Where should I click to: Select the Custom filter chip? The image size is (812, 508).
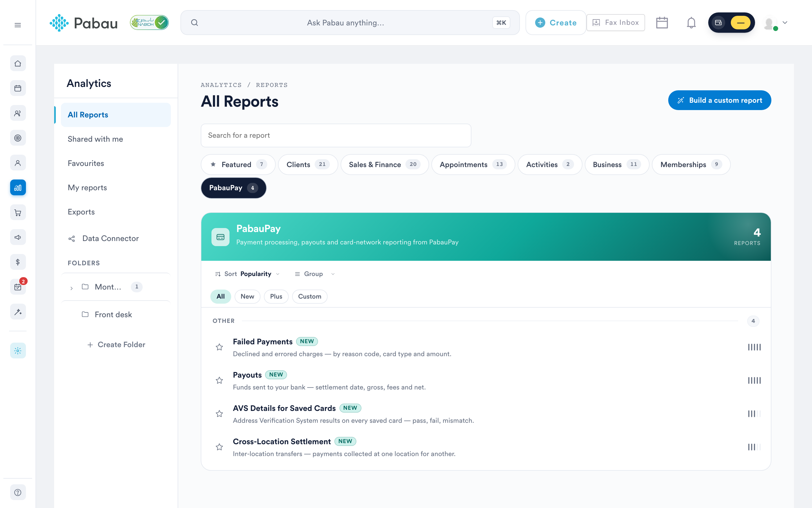pyautogui.click(x=310, y=296)
